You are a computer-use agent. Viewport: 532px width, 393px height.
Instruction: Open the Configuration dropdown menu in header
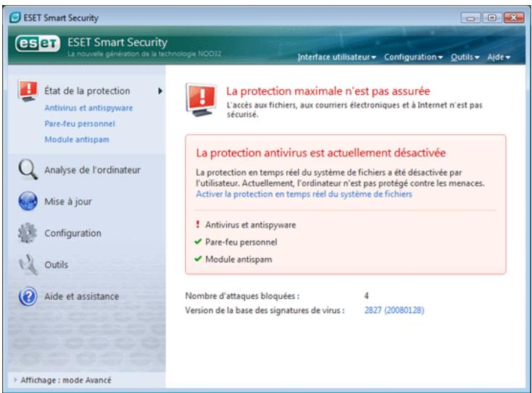pyautogui.click(x=413, y=57)
